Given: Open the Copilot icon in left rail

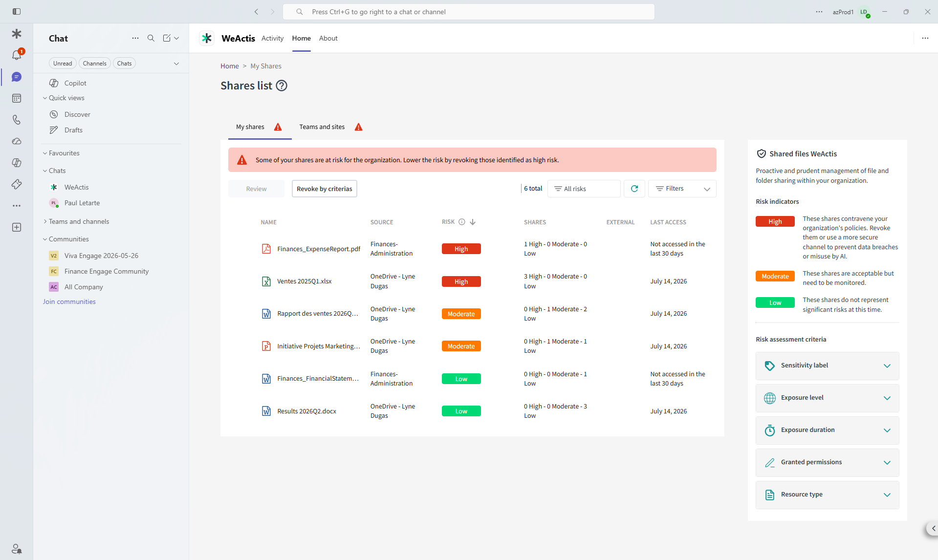Looking at the screenshot, I should 17,163.
